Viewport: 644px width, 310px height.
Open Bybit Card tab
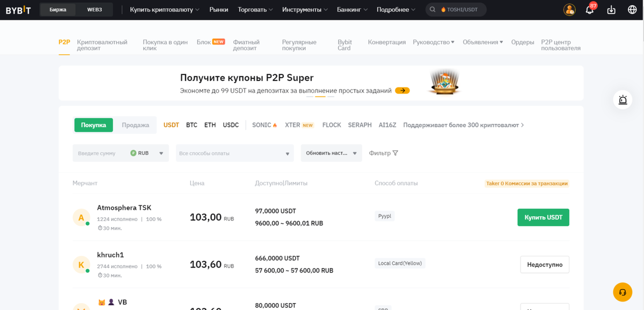click(x=345, y=45)
